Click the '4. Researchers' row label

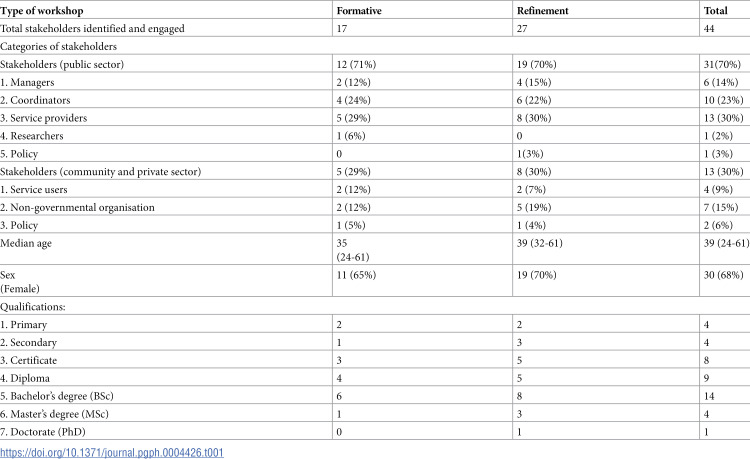[x=32, y=136]
